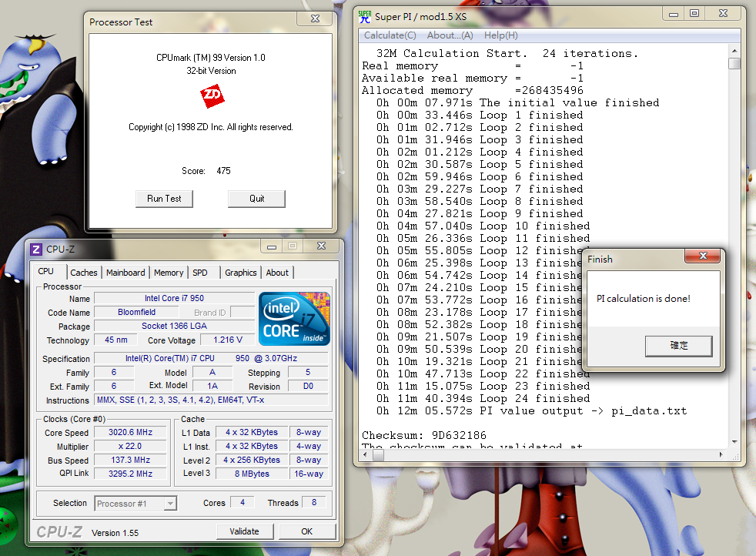Click the Technology value 45 nm
Viewport: 756px width, 556px height.
[116, 340]
